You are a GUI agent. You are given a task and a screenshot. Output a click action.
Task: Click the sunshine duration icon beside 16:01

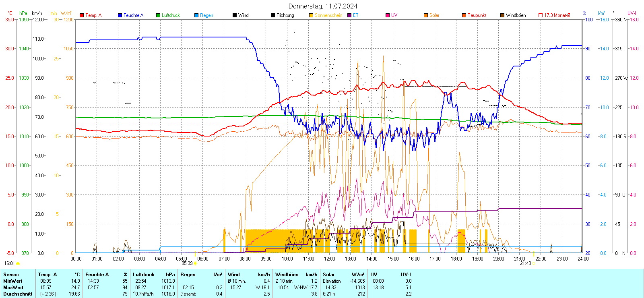click(18, 264)
